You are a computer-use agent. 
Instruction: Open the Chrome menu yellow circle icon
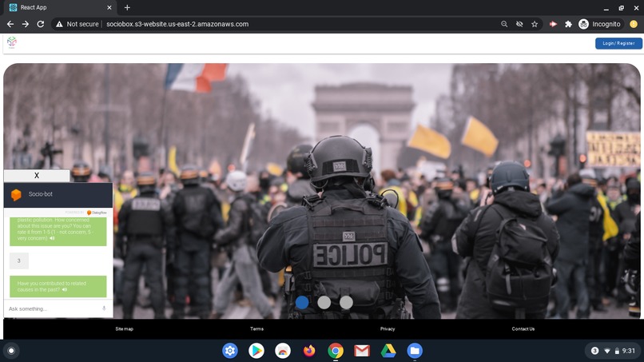634,24
